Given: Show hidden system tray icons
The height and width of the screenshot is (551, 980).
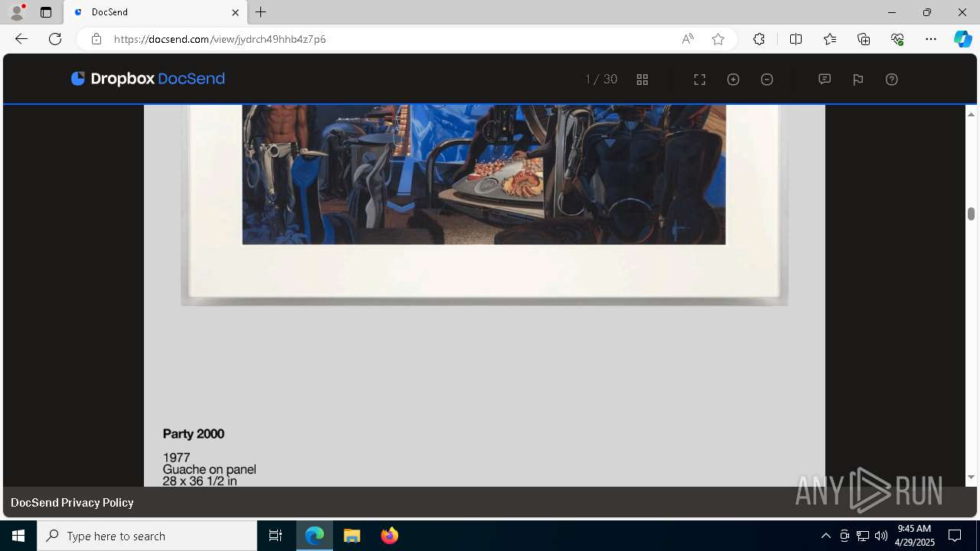Looking at the screenshot, I should (x=825, y=536).
